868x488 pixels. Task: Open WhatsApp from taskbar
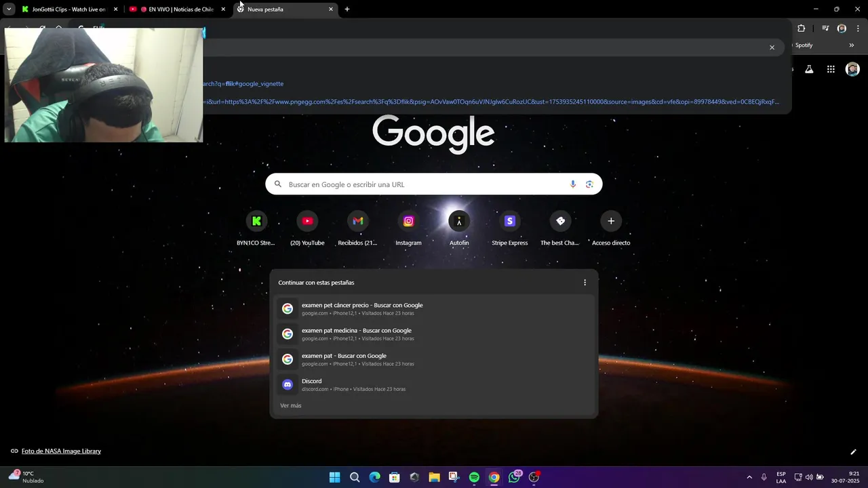(x=514, y=477)
